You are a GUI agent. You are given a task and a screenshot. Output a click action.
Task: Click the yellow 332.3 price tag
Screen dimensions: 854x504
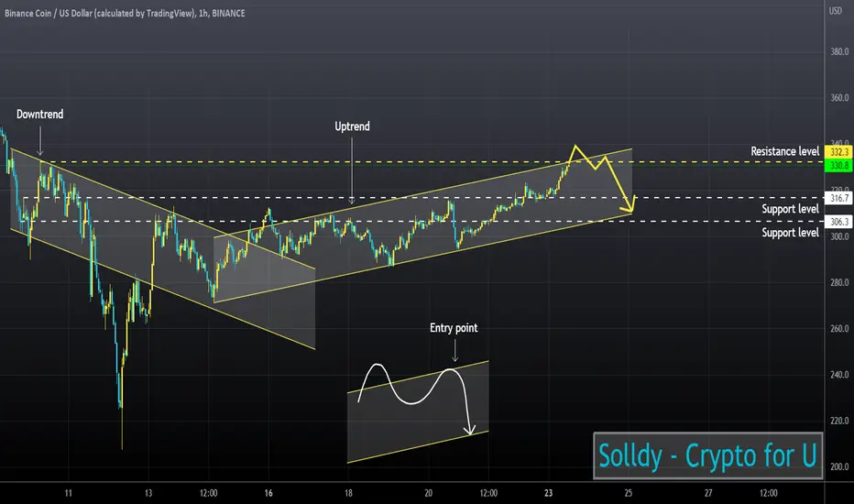[838, 152]
